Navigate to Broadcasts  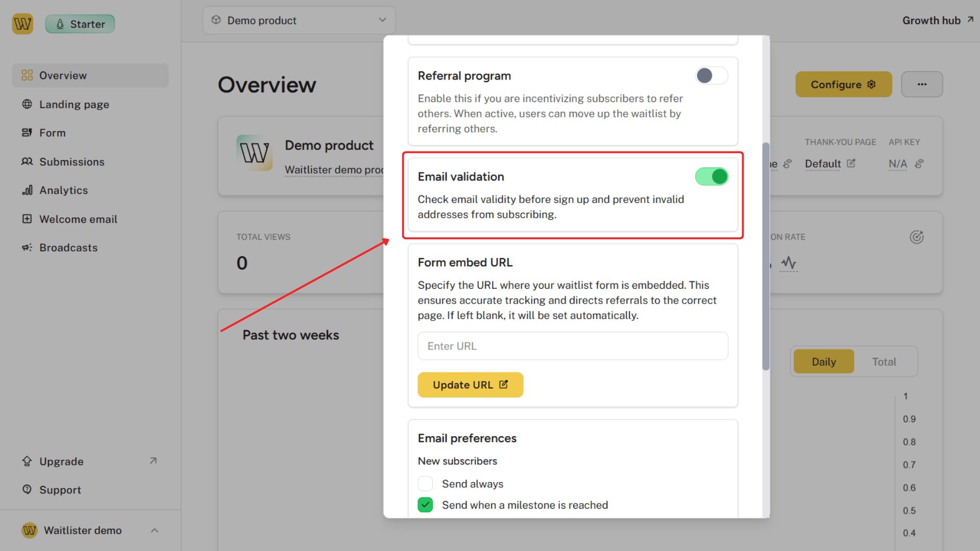[90, 247]
